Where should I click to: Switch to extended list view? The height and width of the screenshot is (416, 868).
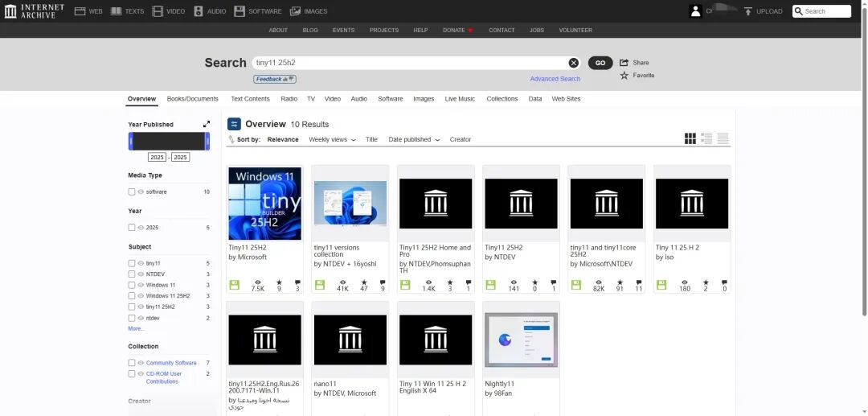706,138
